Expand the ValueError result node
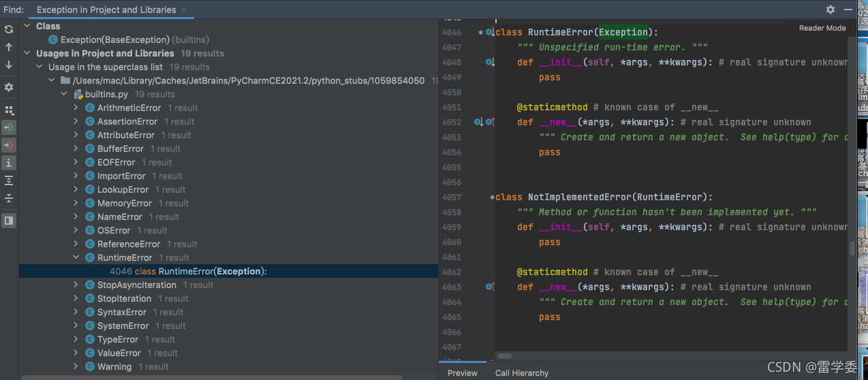 (x=76, y=353)
